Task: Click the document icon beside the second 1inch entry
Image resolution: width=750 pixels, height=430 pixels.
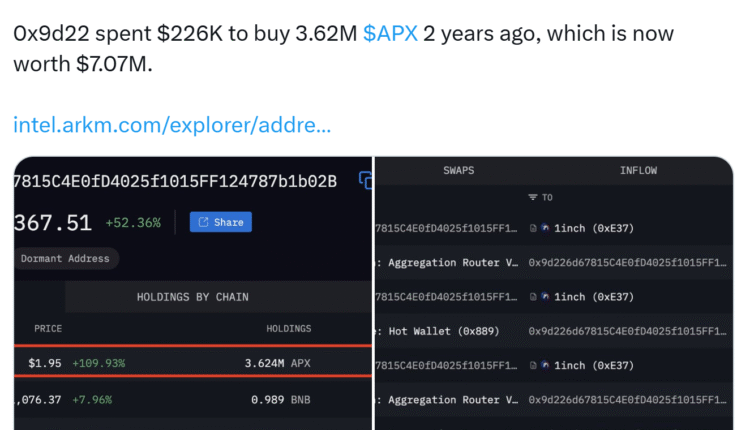Action: pos(533,297)
